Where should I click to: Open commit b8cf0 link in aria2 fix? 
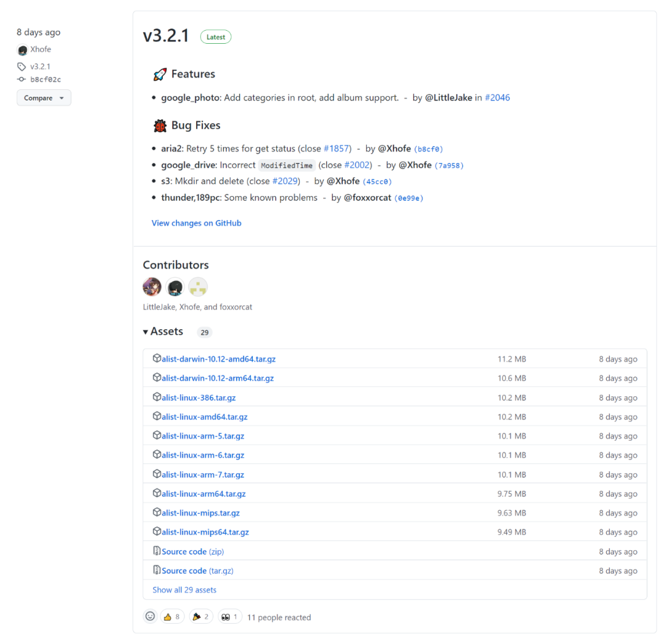click(x=429, y=149)
